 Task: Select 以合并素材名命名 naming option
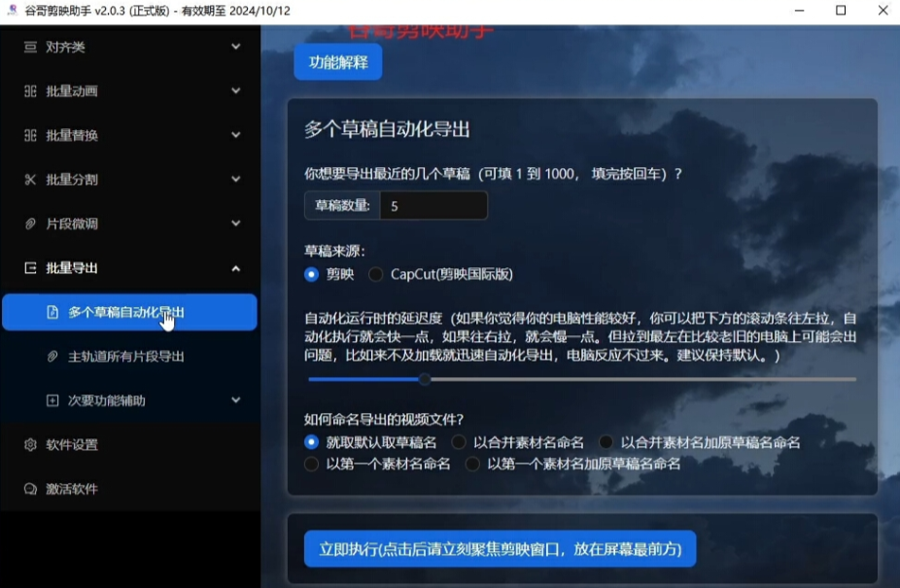(x=459, y=442)
